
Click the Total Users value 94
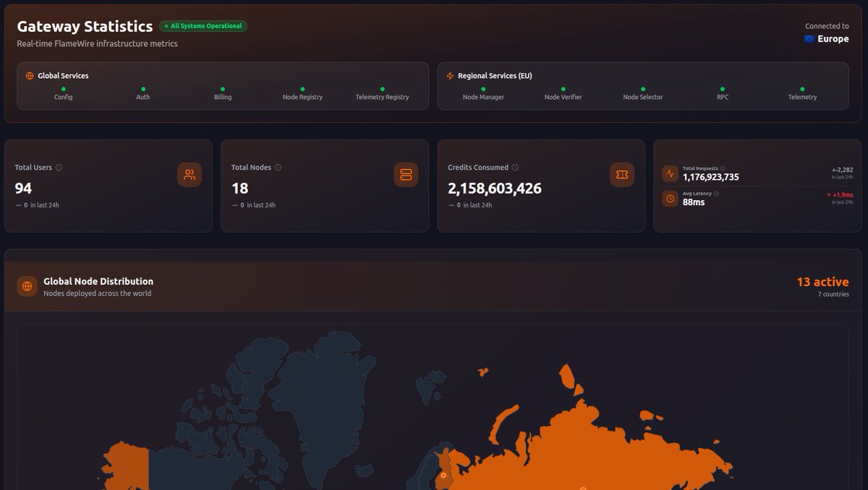[23, 189]
